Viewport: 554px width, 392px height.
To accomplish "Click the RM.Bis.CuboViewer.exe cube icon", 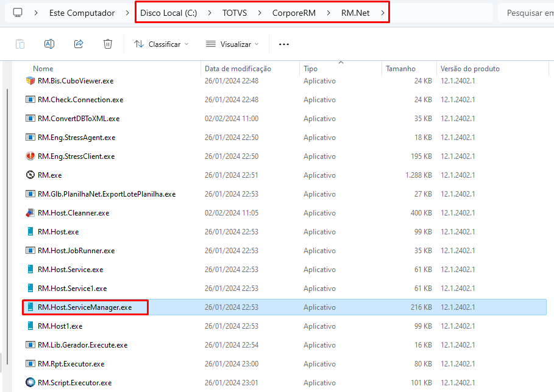I will 30,81.
